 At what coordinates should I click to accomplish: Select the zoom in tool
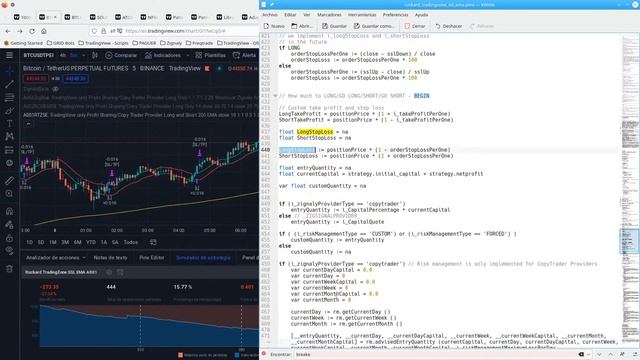click(9, 193)
